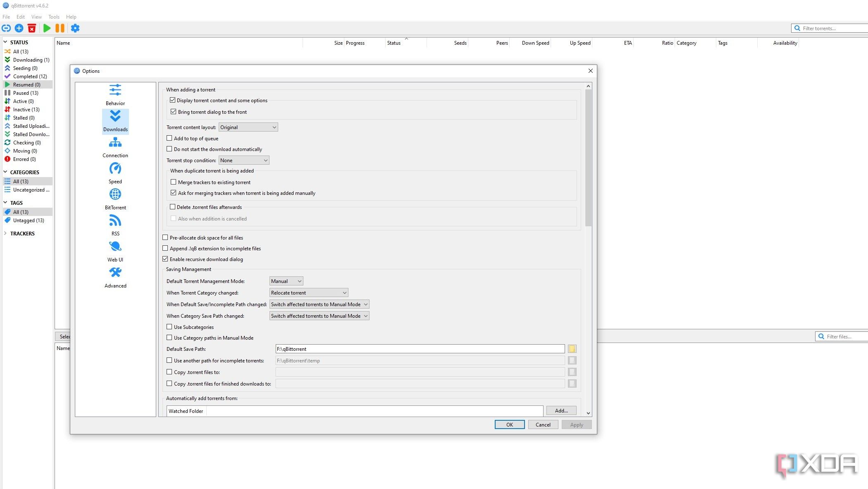Image resolution: width=868 pixels, height=489 pixels.
Task: Open the Edit menu
Action: 21,17
